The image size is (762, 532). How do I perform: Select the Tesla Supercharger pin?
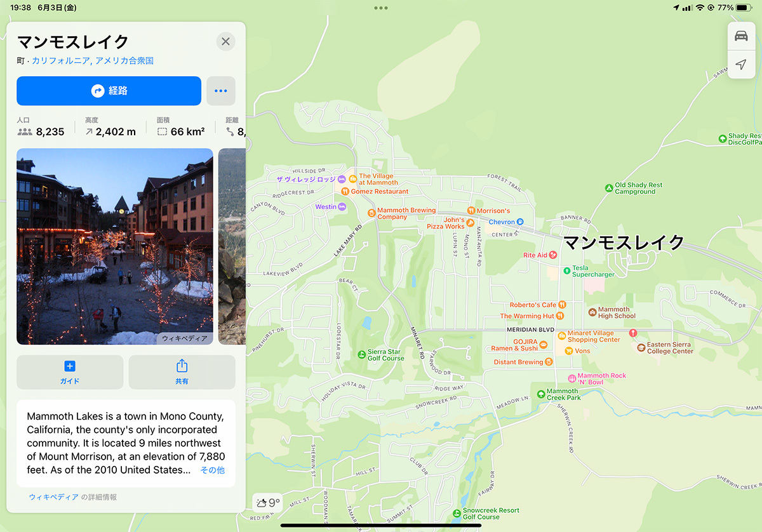[566, 271]
